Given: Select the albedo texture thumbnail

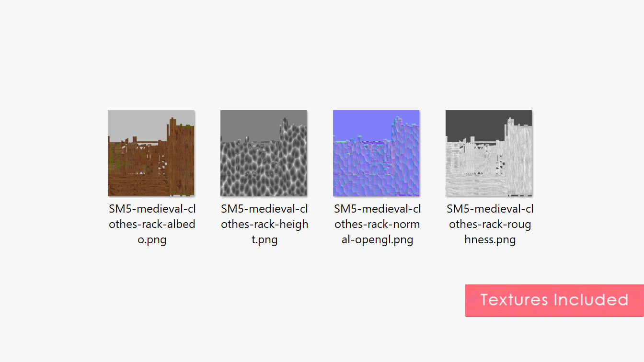Looking at the screenshot, I should [151, 153].
